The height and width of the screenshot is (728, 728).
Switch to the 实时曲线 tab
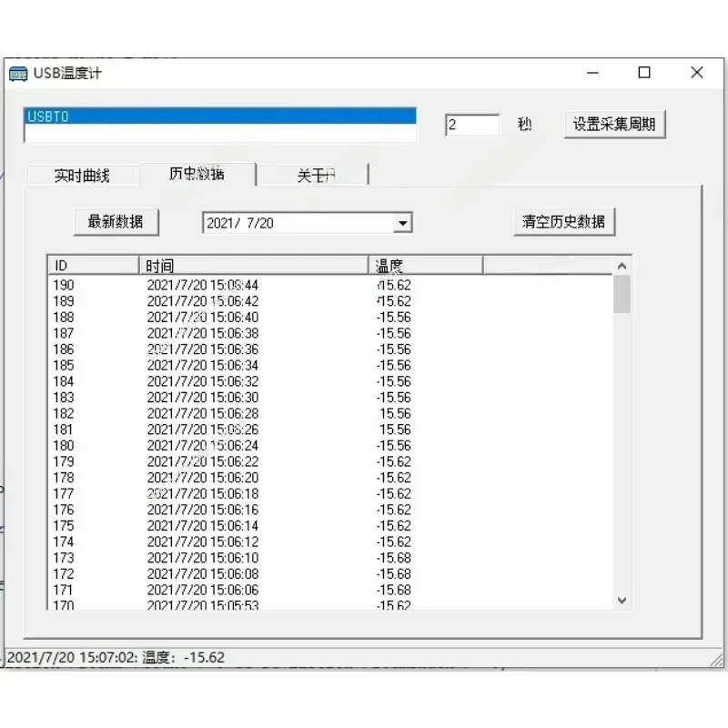(x=82, y=176)
